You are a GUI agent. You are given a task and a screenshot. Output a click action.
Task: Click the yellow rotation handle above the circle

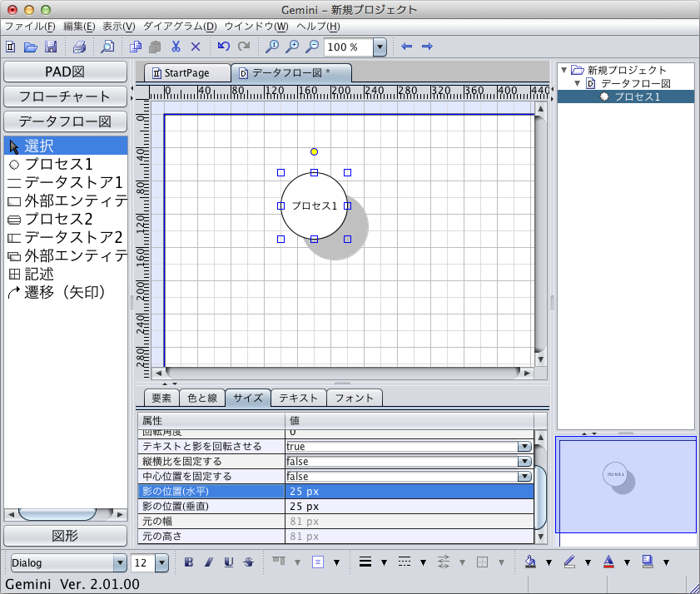click(x=315, y=151)
